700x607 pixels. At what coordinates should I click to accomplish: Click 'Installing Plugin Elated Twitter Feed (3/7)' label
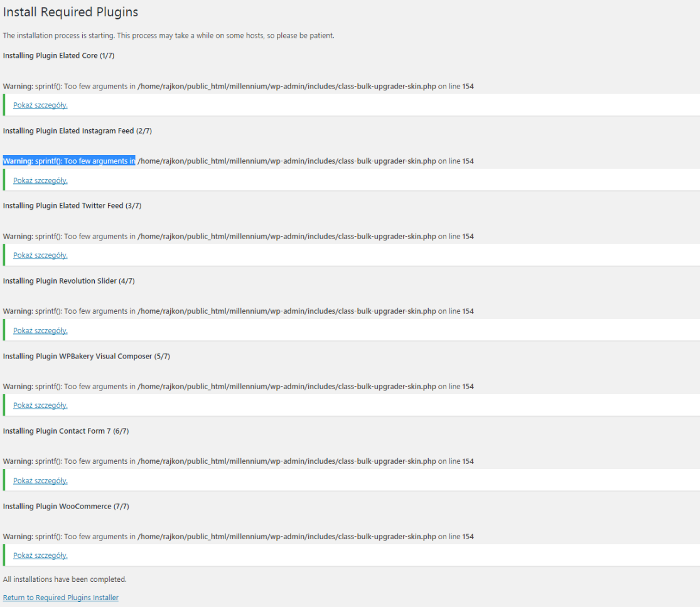click(72, 205)
